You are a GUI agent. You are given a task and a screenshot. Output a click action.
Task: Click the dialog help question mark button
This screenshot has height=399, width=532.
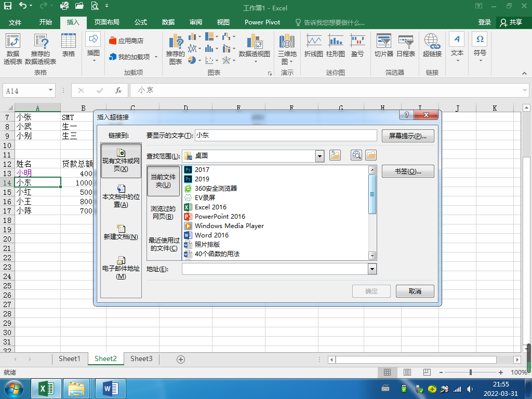(x=406, y=115)
